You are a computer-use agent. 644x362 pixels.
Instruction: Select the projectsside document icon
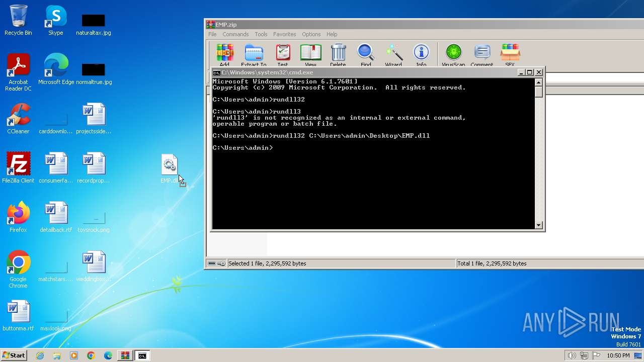point(94,119)
